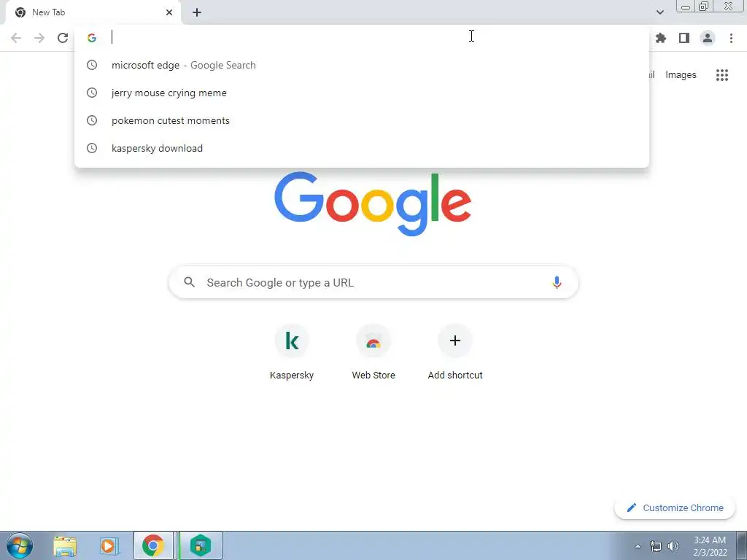Select the New Tab tab

tap(93, 12)
